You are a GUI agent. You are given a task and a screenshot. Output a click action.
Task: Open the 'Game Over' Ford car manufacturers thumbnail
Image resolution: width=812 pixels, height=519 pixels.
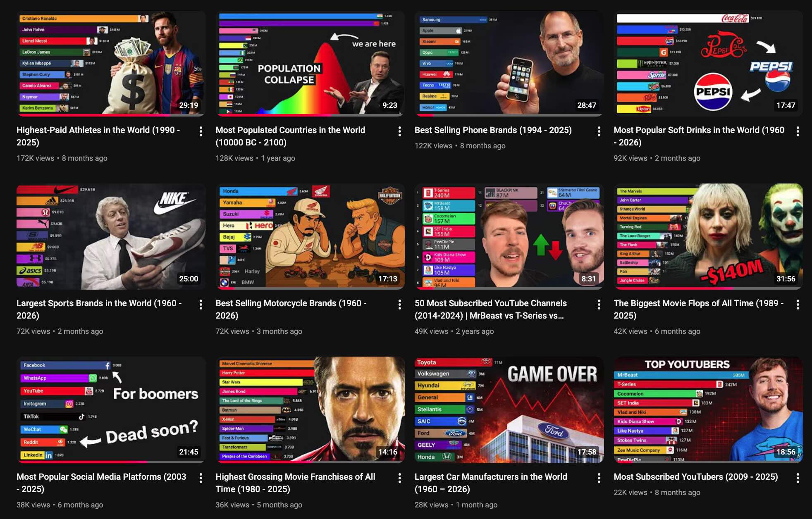click(509, 409)
